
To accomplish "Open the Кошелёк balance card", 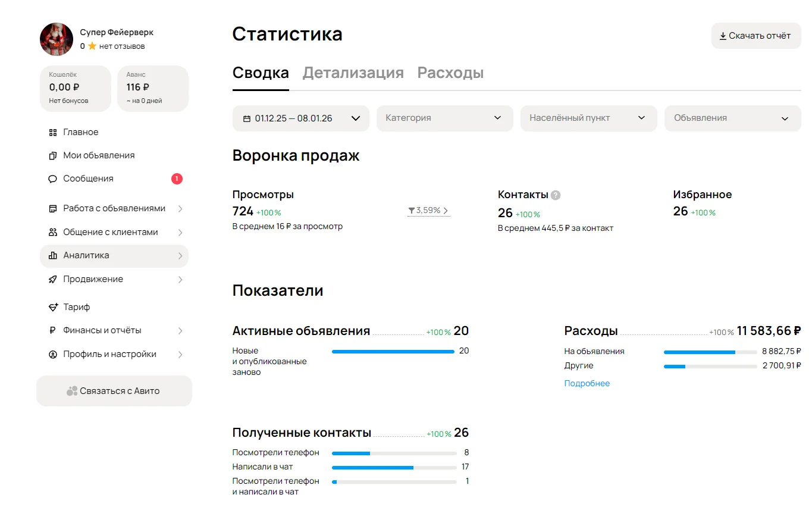I will click(x=76, y=89).
